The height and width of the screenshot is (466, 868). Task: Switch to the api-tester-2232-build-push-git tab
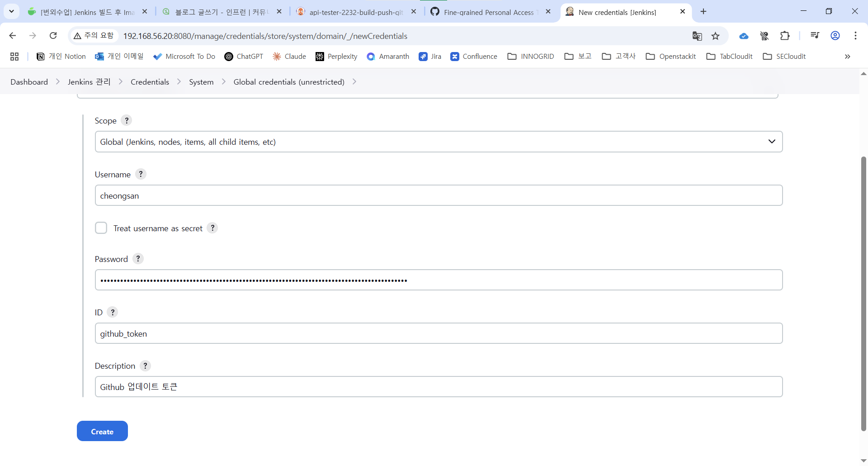point(356,12)
